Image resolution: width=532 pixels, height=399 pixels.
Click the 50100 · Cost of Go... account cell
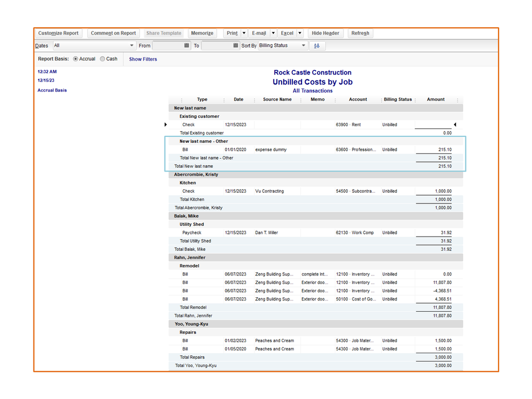[356, 299]
